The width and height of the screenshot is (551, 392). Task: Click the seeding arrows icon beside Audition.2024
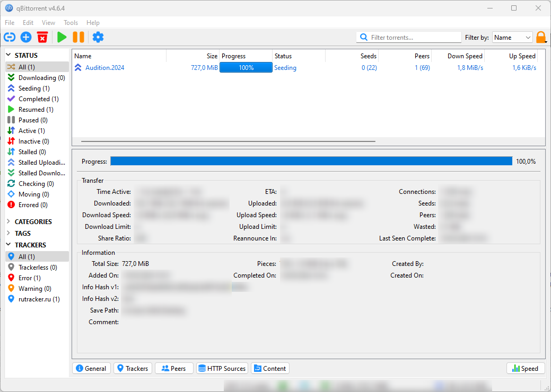click(x=78, y=68)
